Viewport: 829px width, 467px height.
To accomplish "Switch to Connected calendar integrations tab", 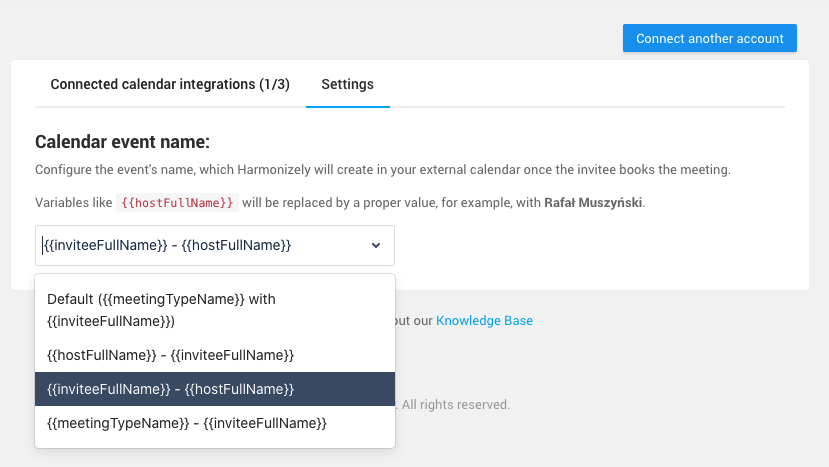I will tap(170, 84).
